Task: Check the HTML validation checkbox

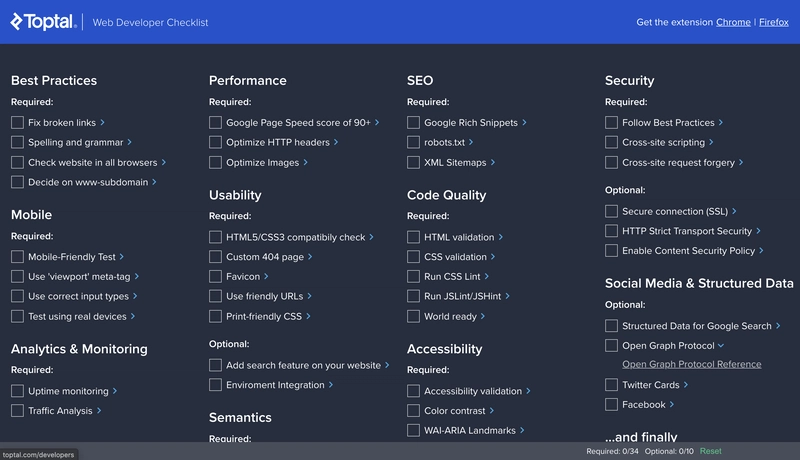Action: 413,237
